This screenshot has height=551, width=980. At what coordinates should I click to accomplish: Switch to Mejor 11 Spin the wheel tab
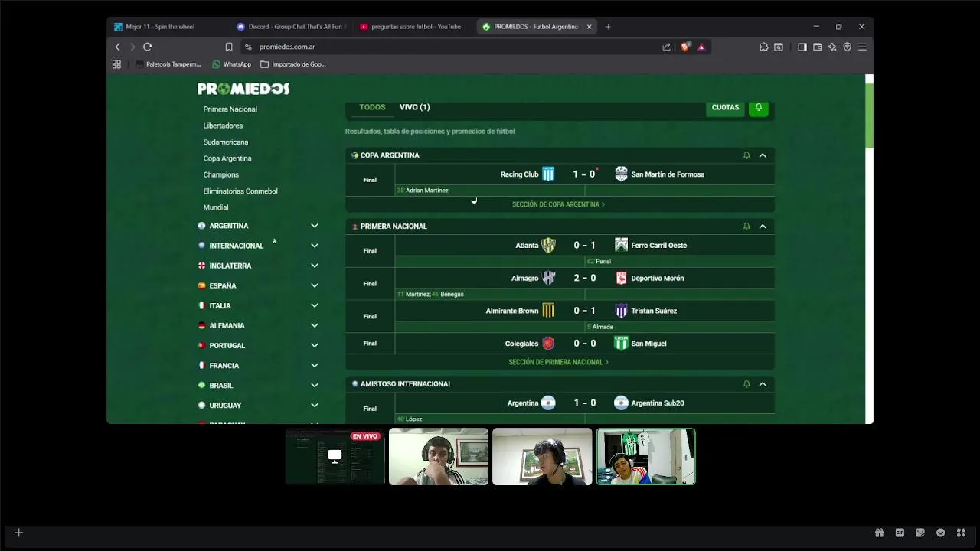[168, 27]
